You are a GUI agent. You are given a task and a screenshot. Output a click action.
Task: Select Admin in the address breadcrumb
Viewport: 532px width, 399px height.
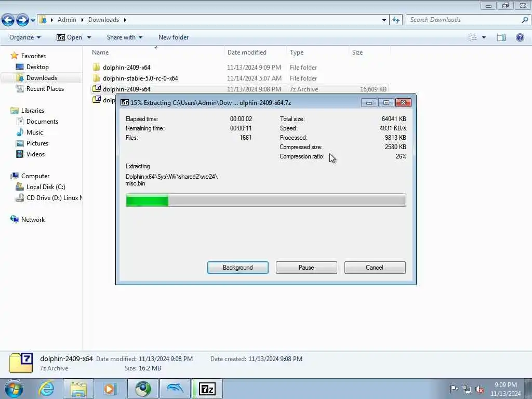67,20
